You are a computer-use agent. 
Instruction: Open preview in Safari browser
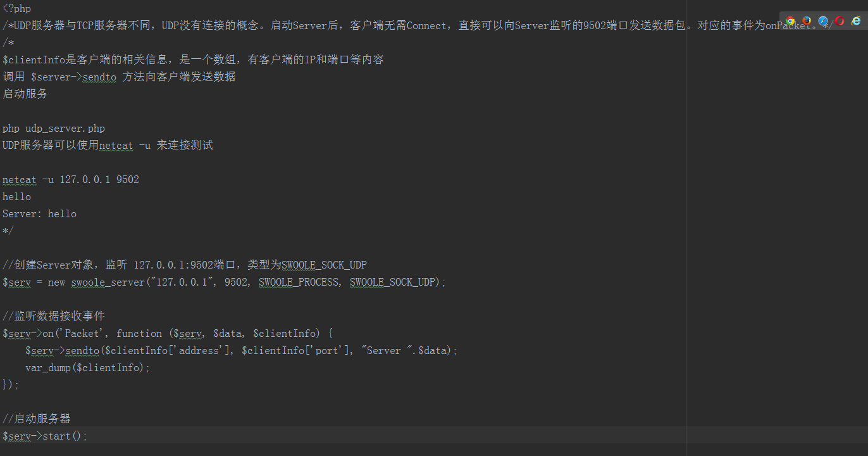[823, 21]
